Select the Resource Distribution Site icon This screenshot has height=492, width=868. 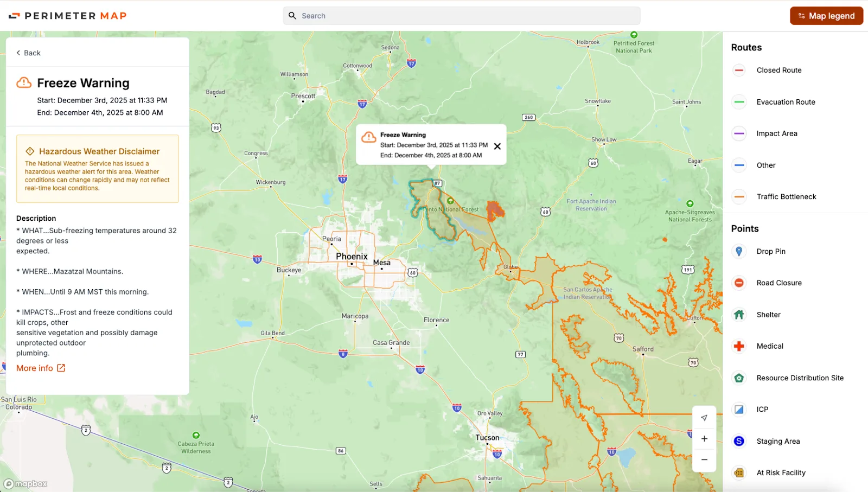coord(738,378)
